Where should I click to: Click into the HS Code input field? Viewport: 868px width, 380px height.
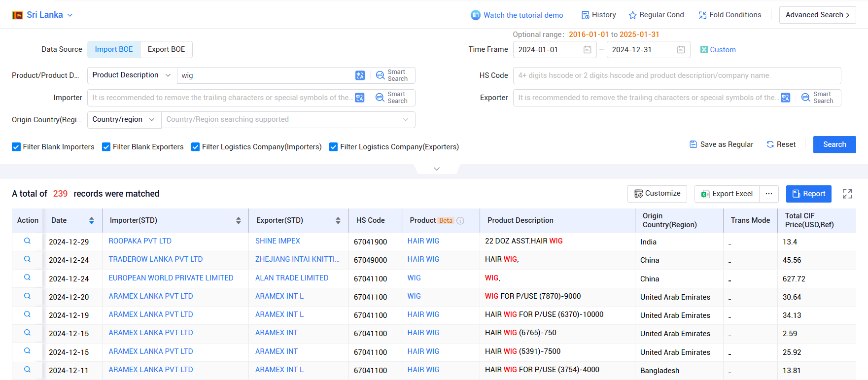coord(676,75)
